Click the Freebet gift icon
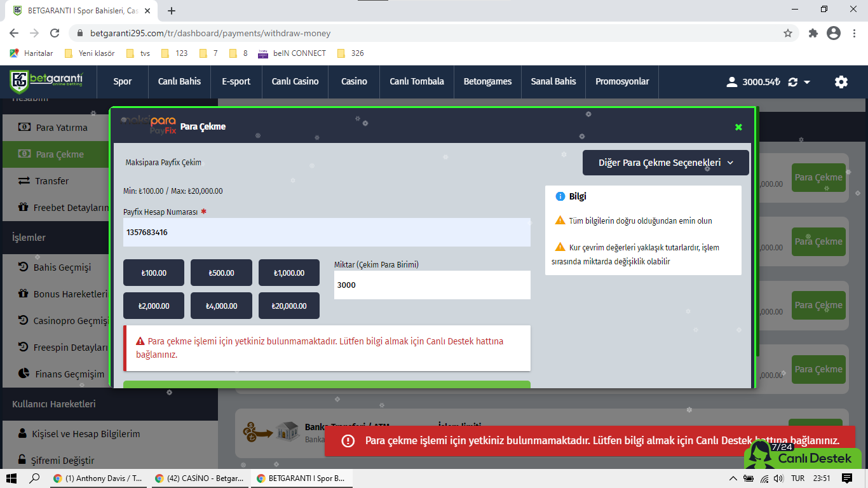The height and width of the screenshot is (488, 868). [x=24, y=207]
